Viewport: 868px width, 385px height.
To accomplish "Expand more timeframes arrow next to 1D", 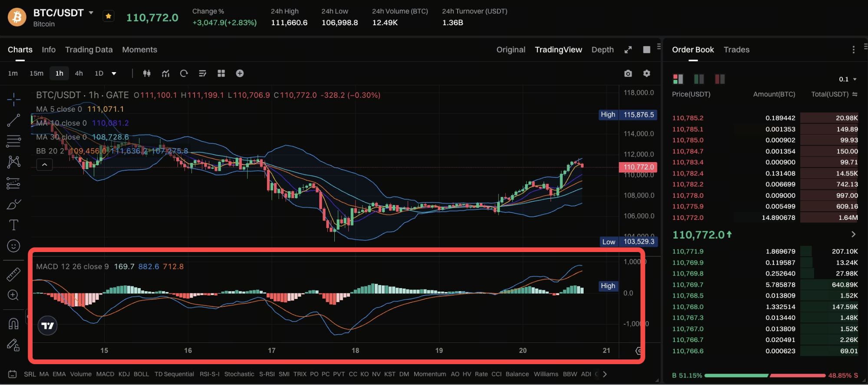I will tap(114, 73).
